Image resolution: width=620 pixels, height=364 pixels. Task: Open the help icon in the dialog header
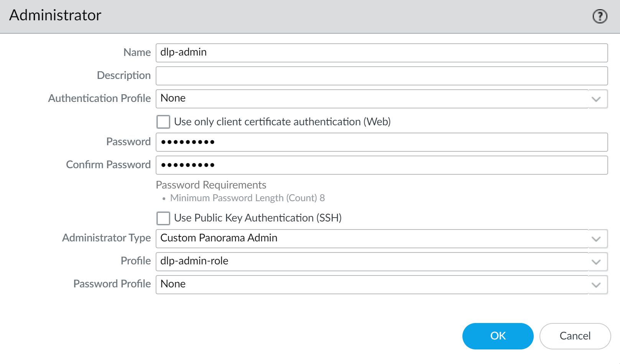coord(600,16)
